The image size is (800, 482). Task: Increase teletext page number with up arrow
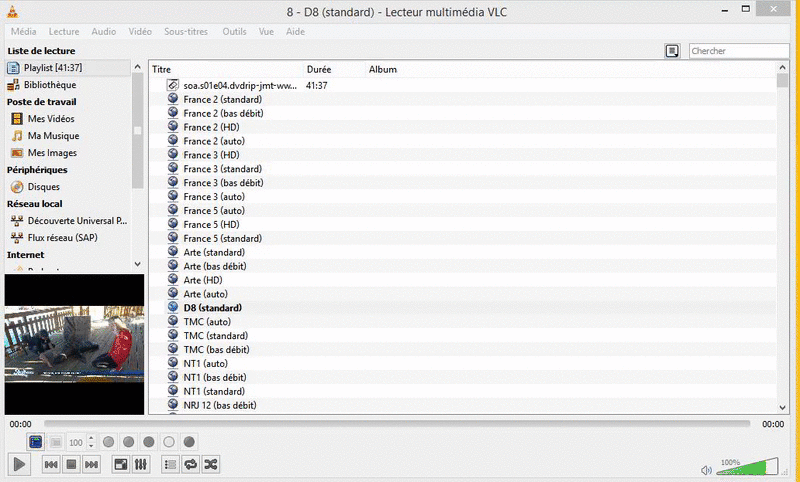(91, 438)
